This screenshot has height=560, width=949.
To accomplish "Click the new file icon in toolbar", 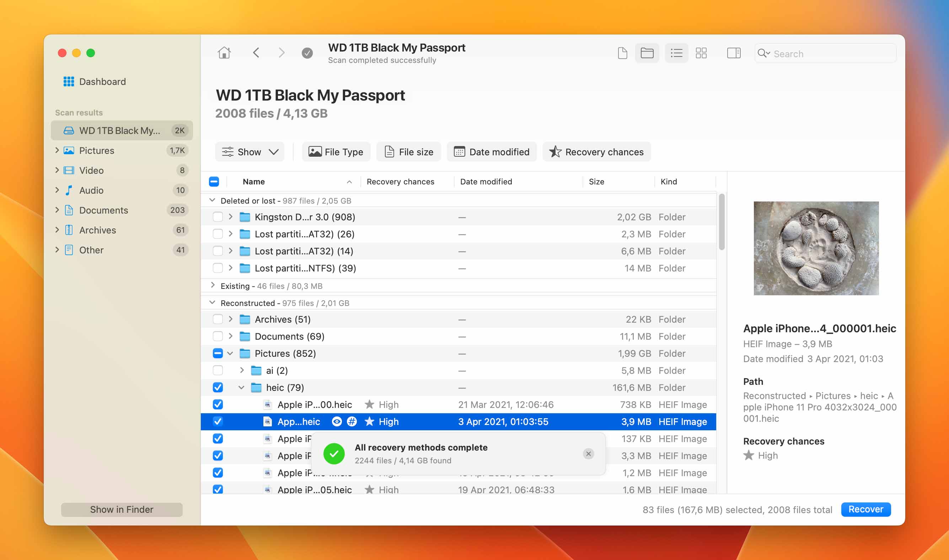I will point(621,53).
